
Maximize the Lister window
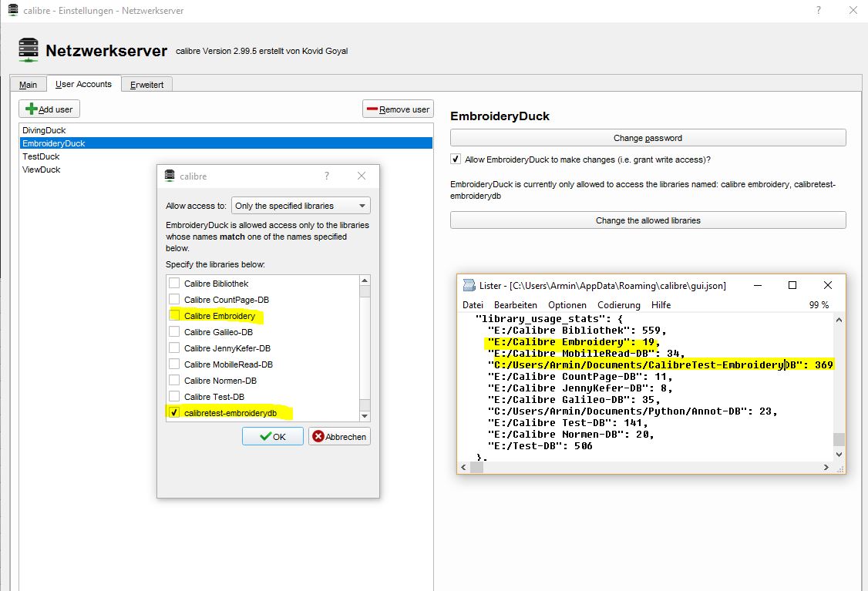coord(792,286)
